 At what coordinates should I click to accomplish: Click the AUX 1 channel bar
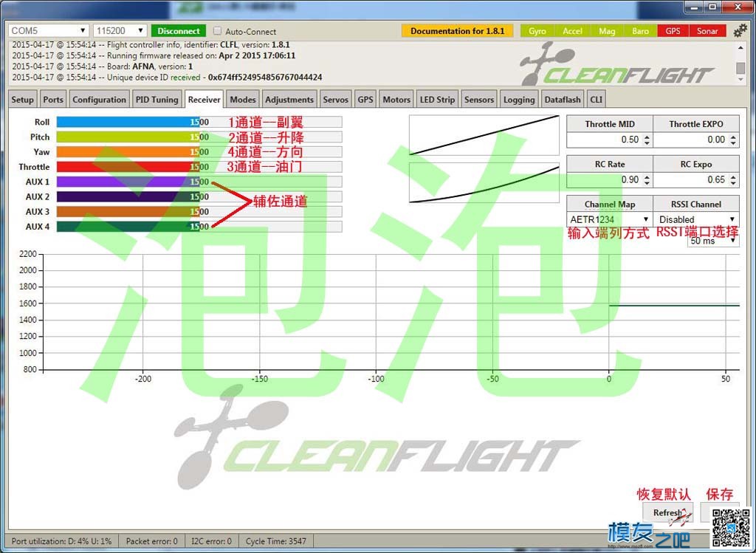point(199,182)
